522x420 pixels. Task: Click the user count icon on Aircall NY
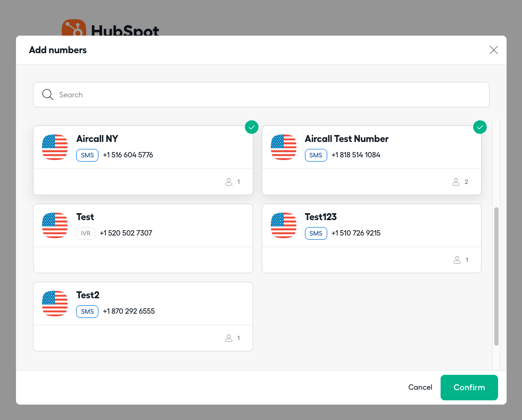[229, 182]
